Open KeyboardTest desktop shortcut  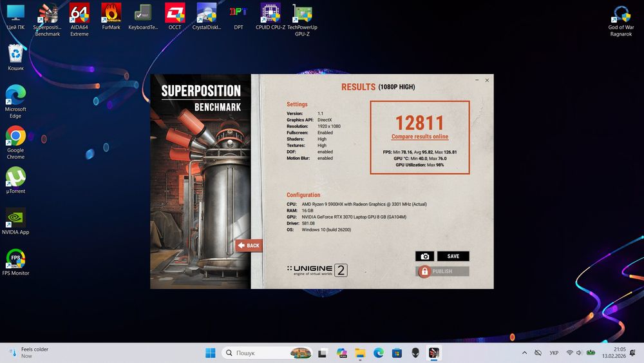pyautogui.click(x=143, y=17)
